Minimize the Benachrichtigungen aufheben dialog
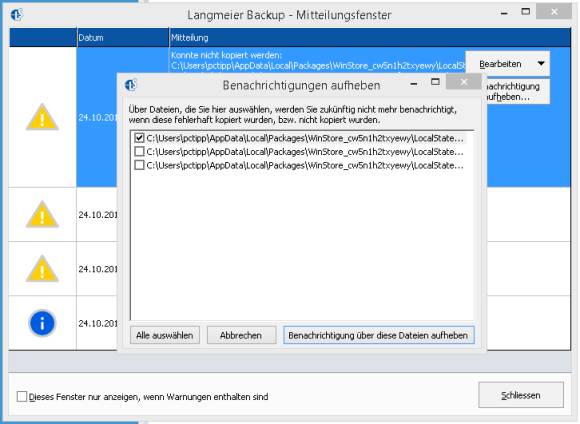The height and width of the screenshot is (424, 580). click(x=414, y=84)
